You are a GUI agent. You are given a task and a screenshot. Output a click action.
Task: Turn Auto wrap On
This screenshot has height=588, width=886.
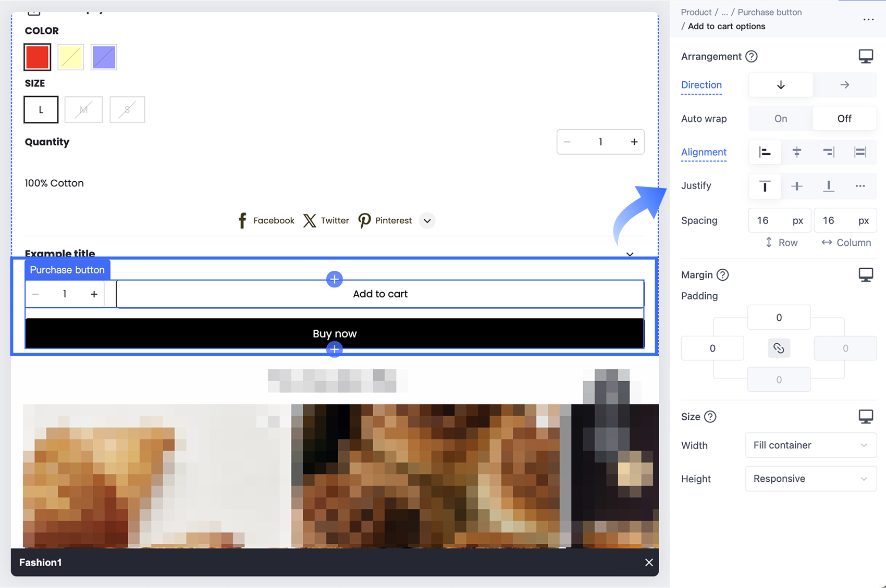coord(780,119)
